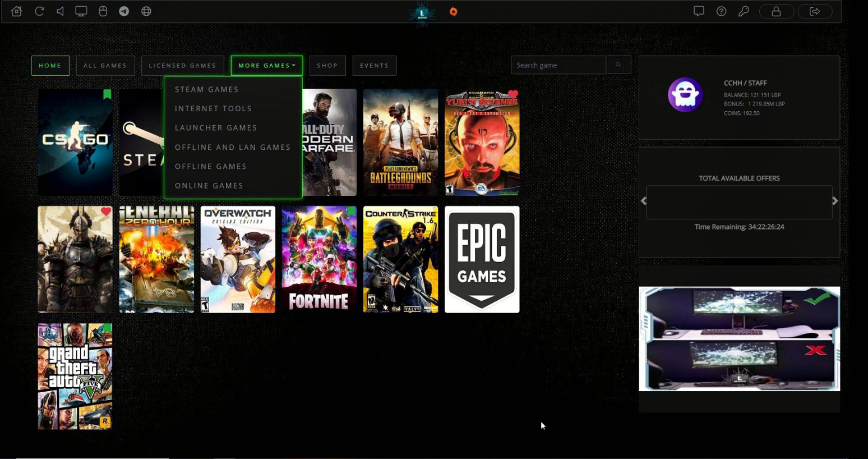The image size is (868, 459).
Task: Collapse the MORE GAMES dropdown
Action: (x=267, y=66)
